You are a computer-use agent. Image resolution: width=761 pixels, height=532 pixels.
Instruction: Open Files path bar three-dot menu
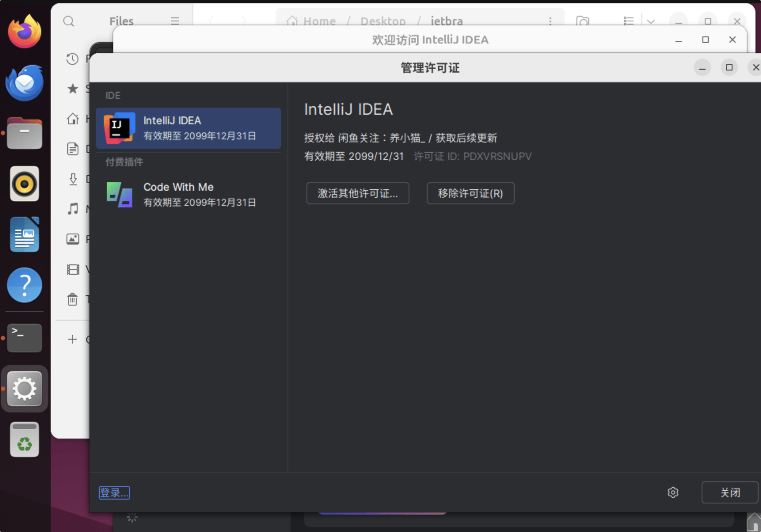(x=550, y=21)
